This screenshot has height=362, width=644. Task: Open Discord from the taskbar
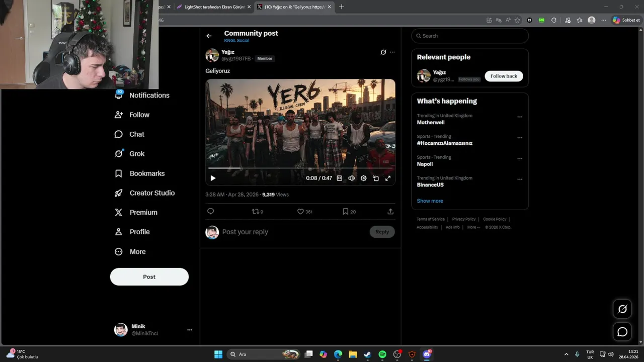pos(427,354)
